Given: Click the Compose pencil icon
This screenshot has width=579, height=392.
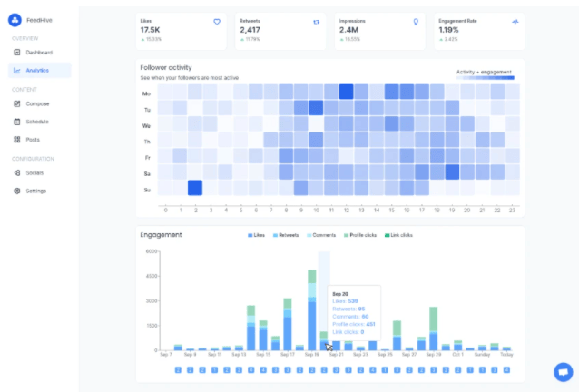Looking at the screenshot, I should [x=16, y=103].
